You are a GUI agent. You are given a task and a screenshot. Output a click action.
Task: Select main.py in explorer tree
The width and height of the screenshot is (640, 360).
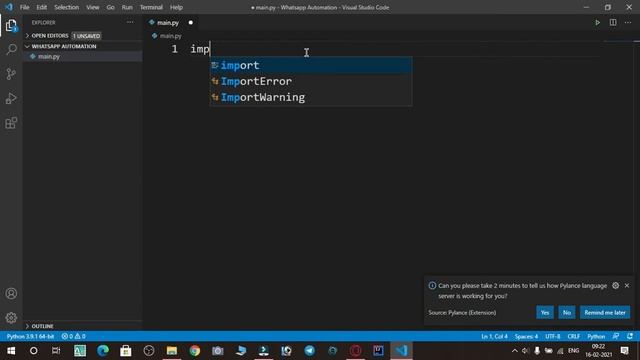point(82,57)
